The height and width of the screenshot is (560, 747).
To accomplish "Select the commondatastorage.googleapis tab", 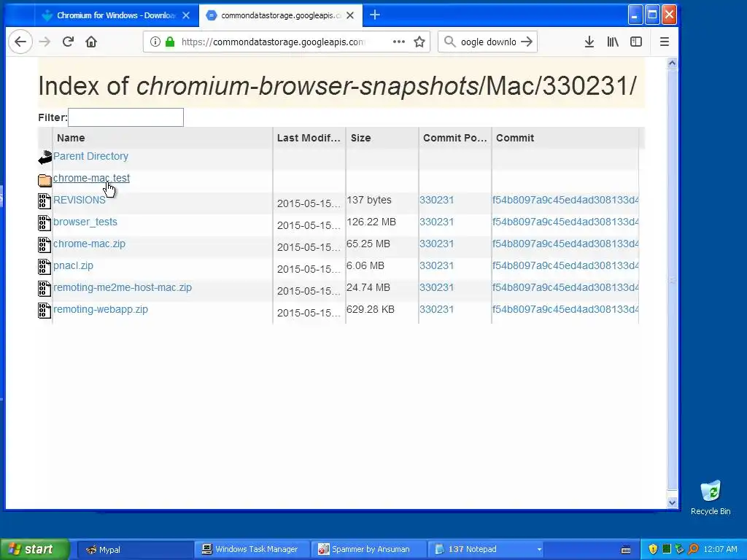I will pyautogui.click(x=281, y=15).
